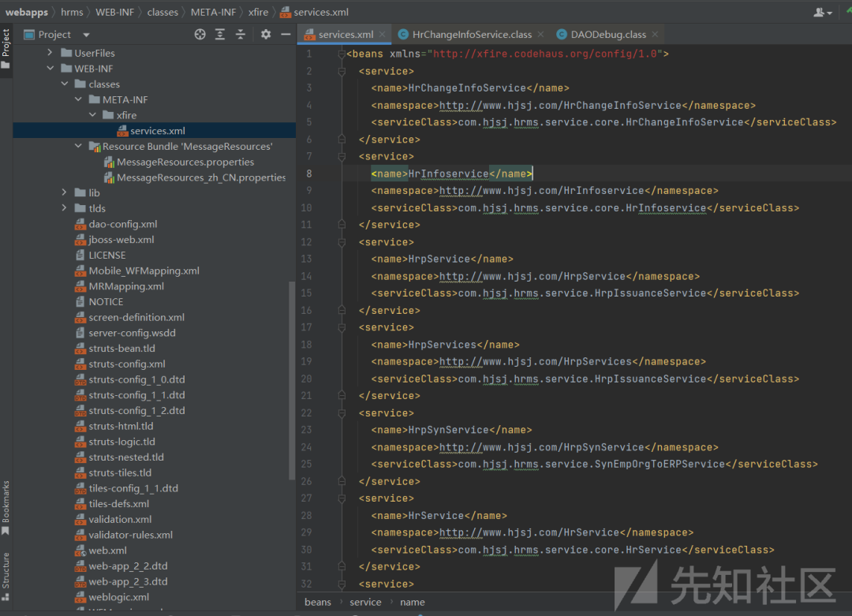Click the LICENSE file icon

80,255
